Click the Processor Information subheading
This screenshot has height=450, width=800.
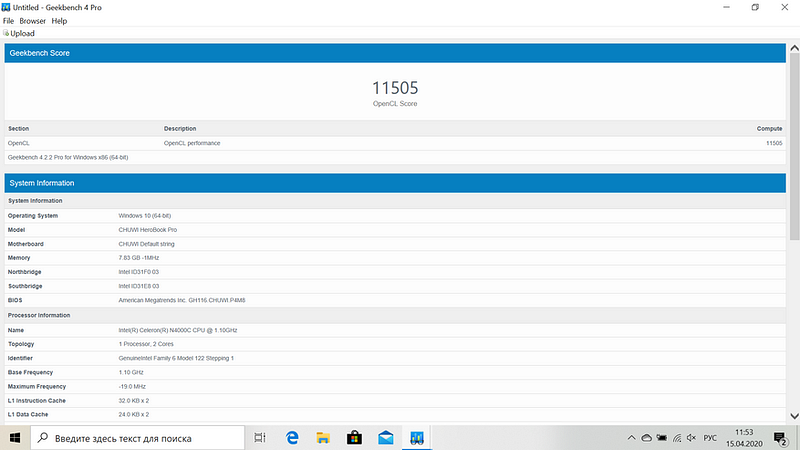coord(39,315)
